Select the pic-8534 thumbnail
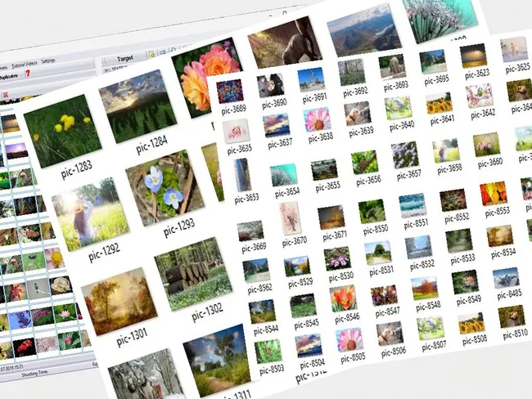Viewport: 532px width, 399px height. tap(500, 236)
